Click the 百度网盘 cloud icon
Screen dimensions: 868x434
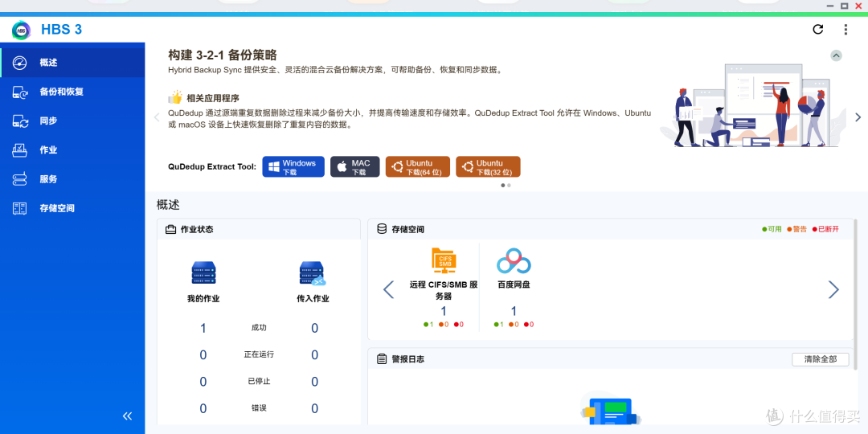point(514,260)
